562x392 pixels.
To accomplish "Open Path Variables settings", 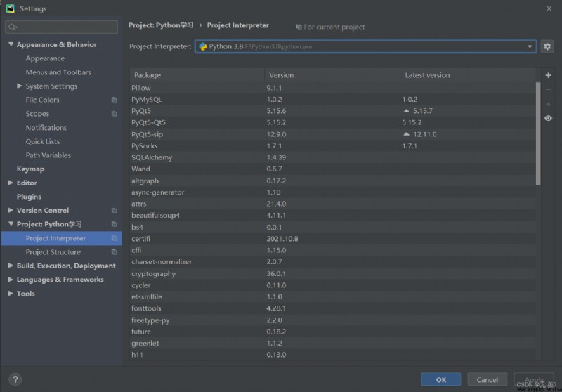I will click(48, 155).
